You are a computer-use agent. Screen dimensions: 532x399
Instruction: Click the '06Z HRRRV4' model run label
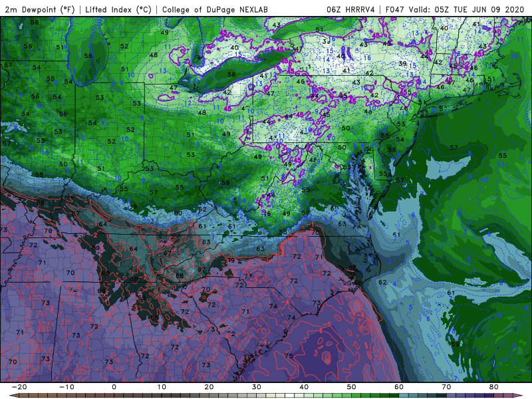pyautogui.click(x=351, y=10)
